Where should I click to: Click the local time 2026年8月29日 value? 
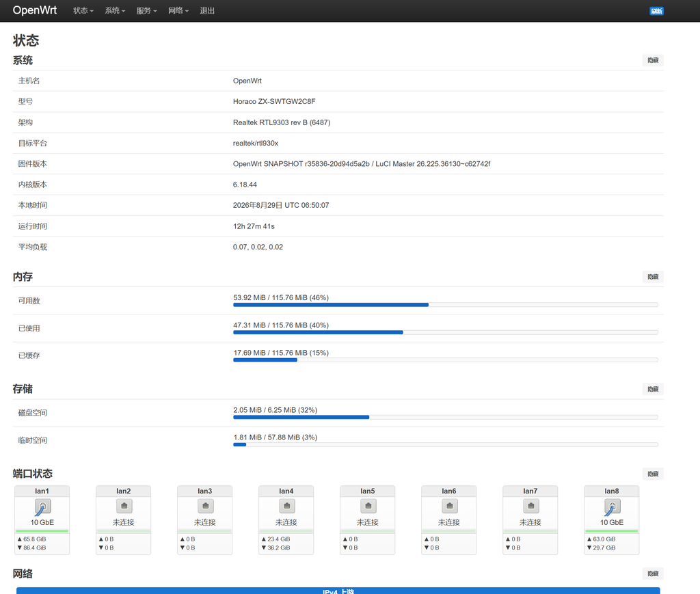(x=281, y=205)
